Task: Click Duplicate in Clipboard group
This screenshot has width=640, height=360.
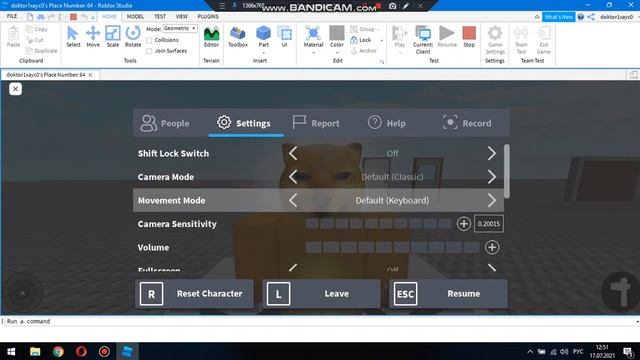Action: pos(42,51)
